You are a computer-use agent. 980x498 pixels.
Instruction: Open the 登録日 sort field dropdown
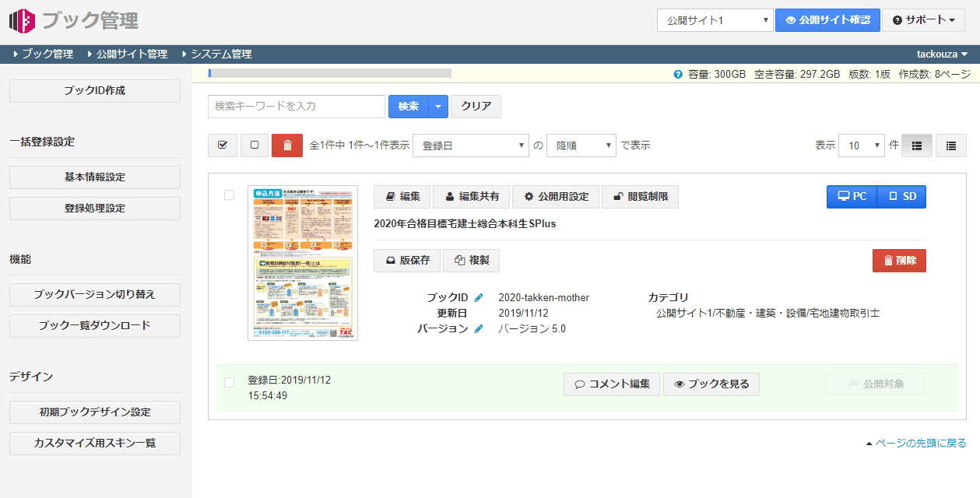470,146
